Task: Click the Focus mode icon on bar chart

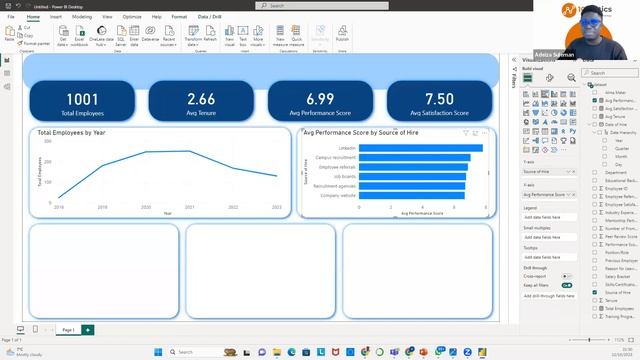Action: tap(475, 133)
